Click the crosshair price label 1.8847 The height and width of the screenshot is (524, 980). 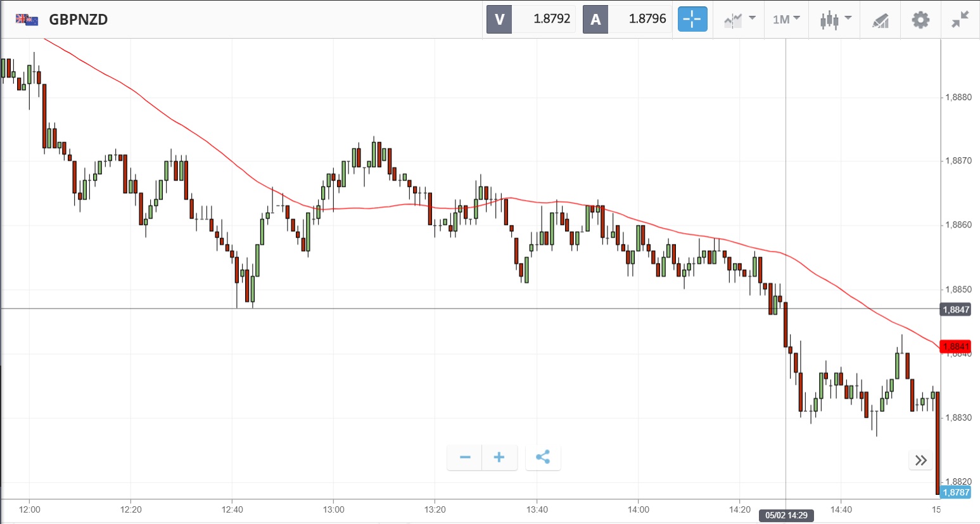click(x=955, y=309)
